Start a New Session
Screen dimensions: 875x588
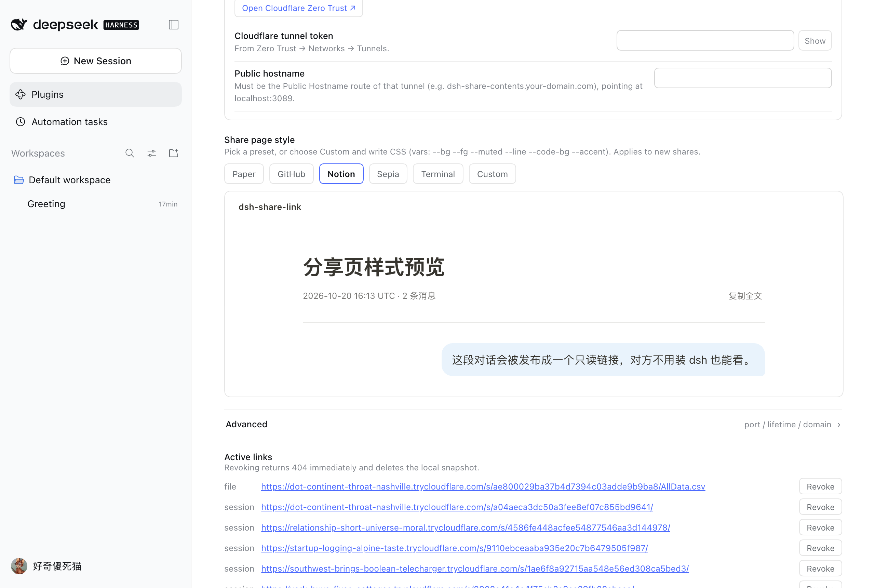click(x=96, y=61)
